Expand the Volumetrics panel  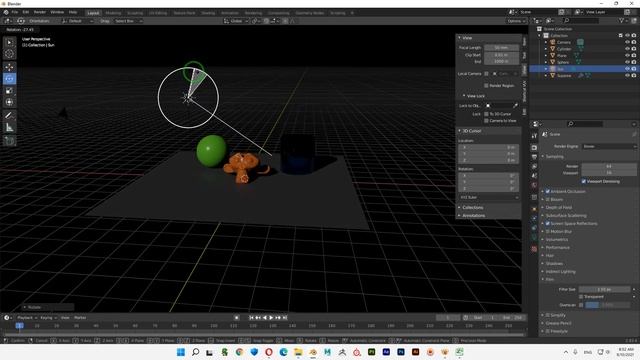tap(556, 240)
